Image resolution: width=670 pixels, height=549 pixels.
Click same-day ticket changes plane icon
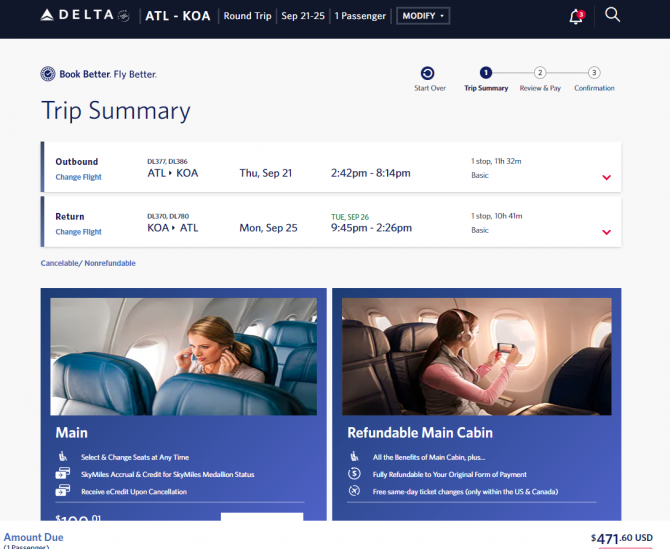pyautogui.click(x=354, y=491)
